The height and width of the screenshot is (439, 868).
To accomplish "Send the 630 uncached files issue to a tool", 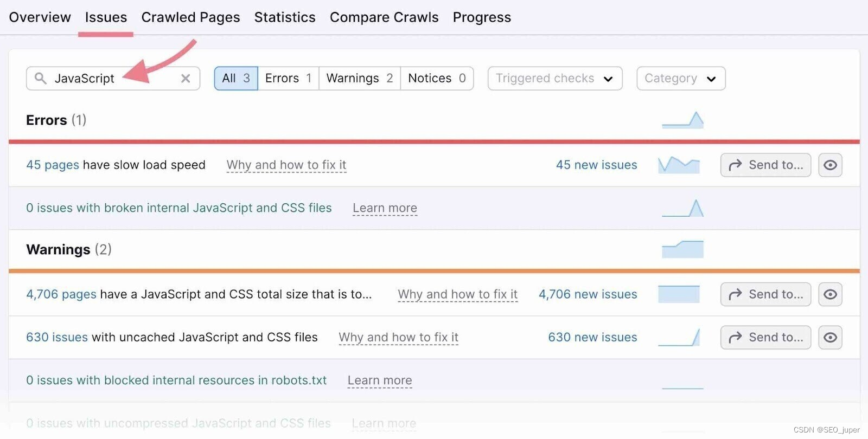I will click(x=765, y=337).
